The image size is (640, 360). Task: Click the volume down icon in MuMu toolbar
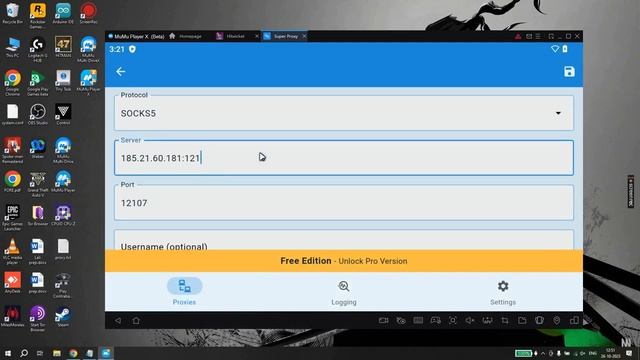pyautogui.click(x=470, y=321)
